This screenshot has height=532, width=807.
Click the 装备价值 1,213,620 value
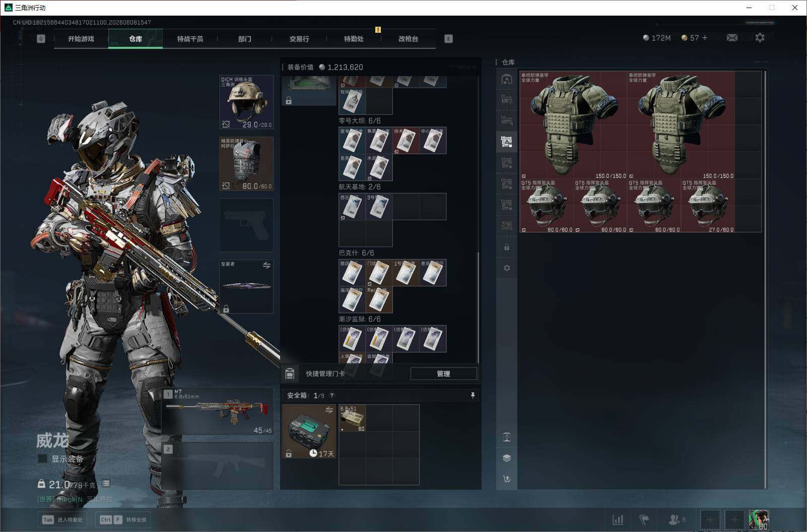(325, 67)
